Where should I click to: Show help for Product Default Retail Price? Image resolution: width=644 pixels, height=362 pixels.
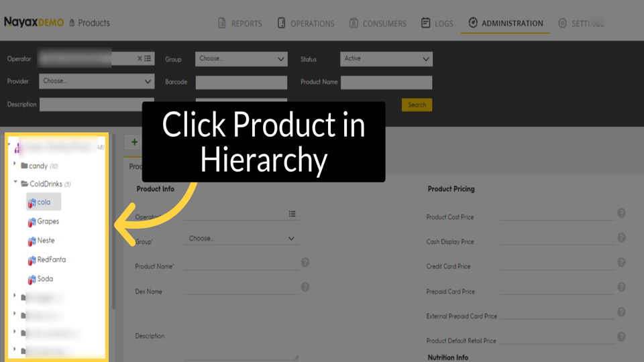coord(621,337)
